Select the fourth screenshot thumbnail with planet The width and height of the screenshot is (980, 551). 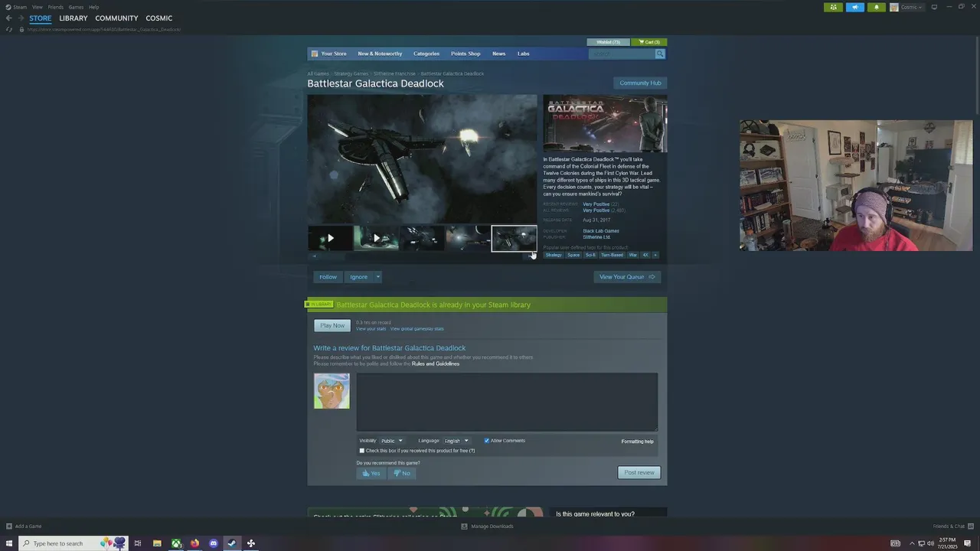pyautogui.click(x=468, y=238)
